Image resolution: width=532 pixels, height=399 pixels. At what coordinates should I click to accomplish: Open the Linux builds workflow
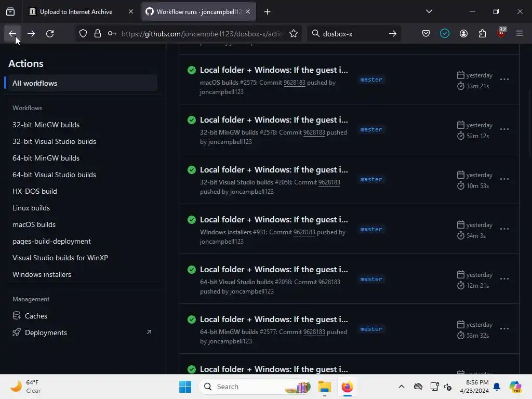31,208
